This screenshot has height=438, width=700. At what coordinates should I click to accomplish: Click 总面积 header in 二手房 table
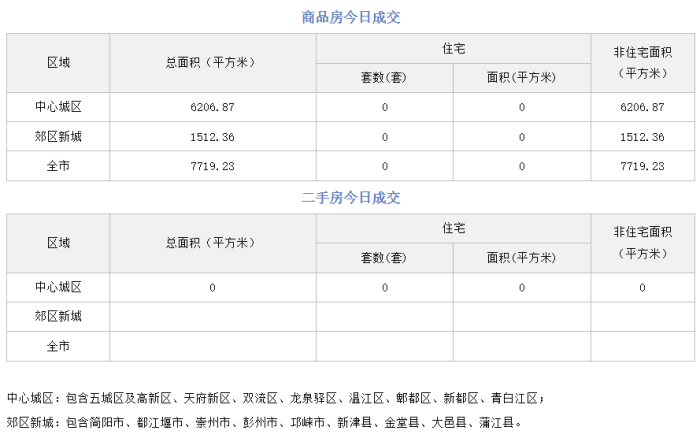[213, 243]
